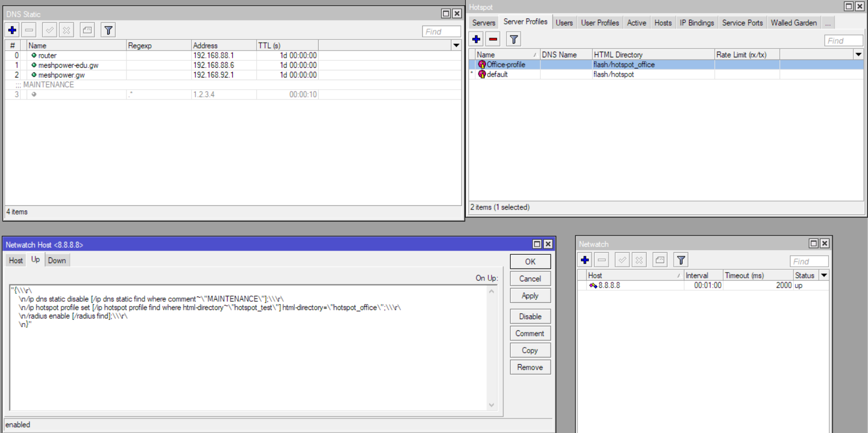This screenshot has width=868, height=433.
Task: Add a new DNS Static entry
Action: coord(12,30)
